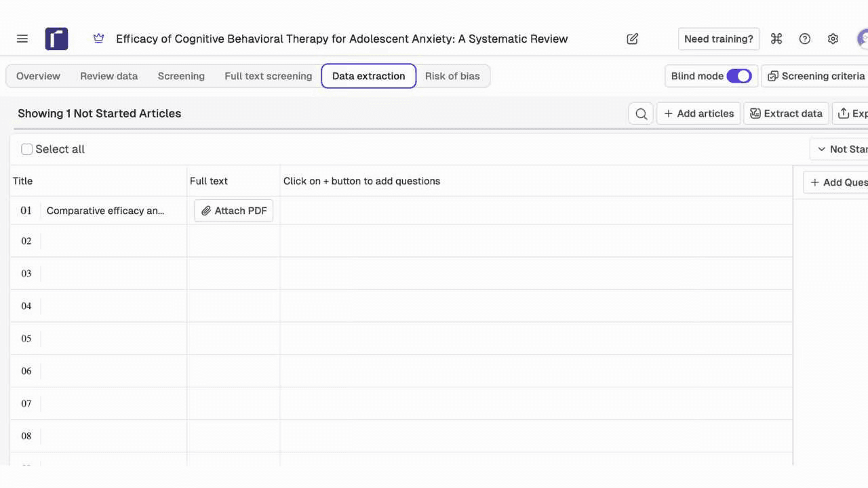The width and height of the screenshot is (868, 488).
Task: Attach PDF to article 01
Action: pos(234,211)
